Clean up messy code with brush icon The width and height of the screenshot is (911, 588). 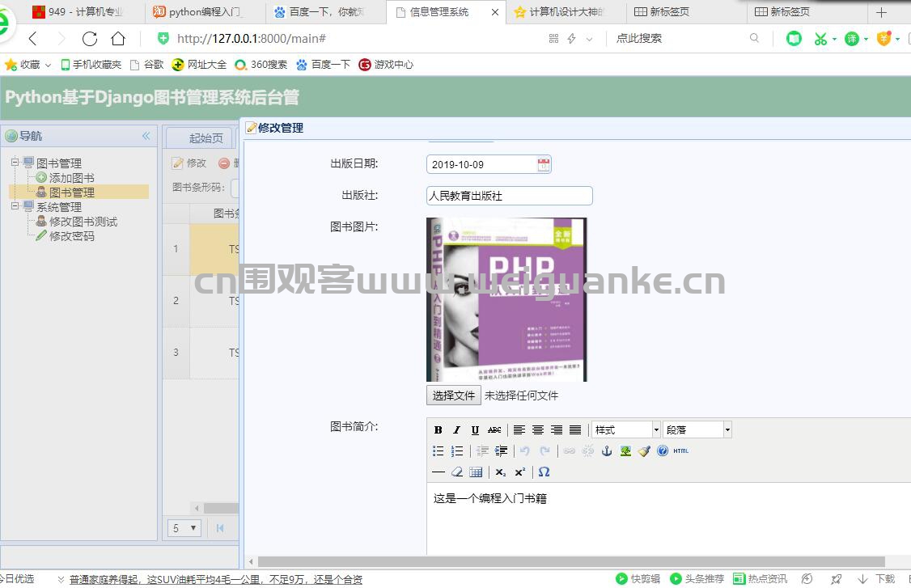[644, 451]
